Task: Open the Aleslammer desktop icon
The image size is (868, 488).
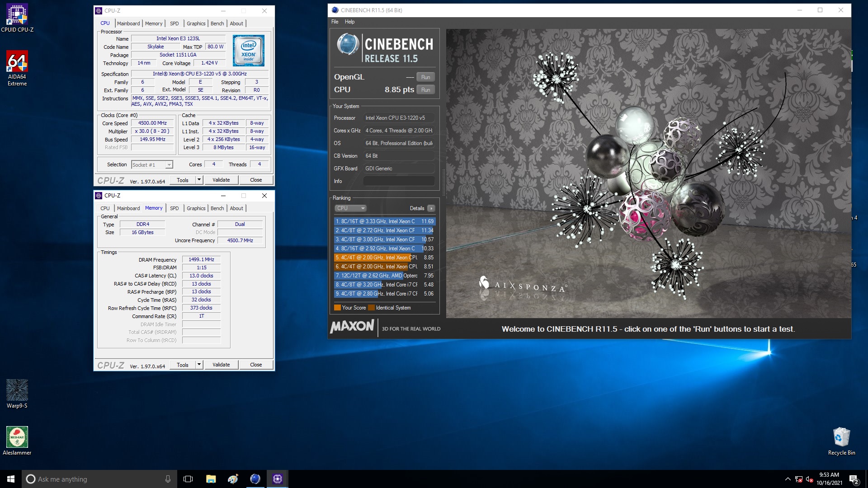Action: click(17, 441)
